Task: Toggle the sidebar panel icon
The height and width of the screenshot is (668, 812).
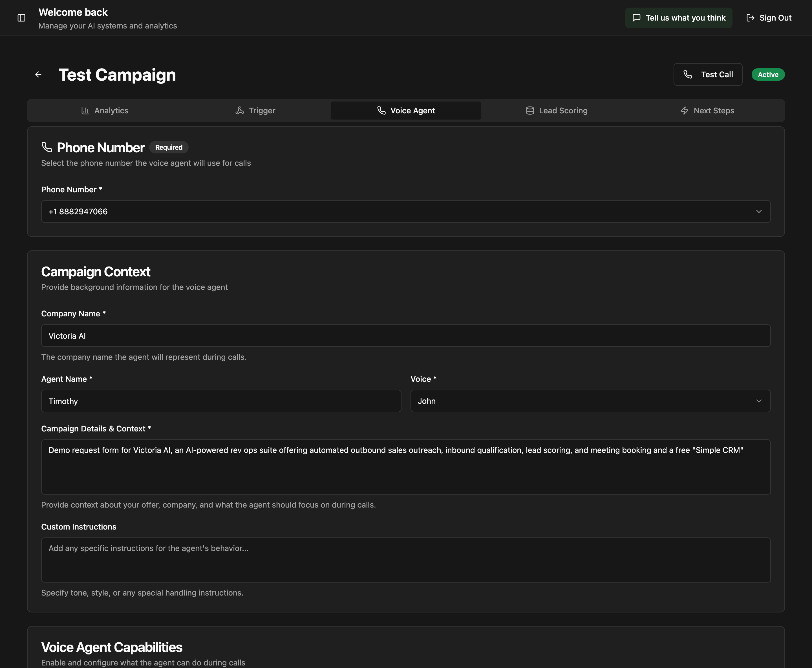Action: (x=21, y=18)
